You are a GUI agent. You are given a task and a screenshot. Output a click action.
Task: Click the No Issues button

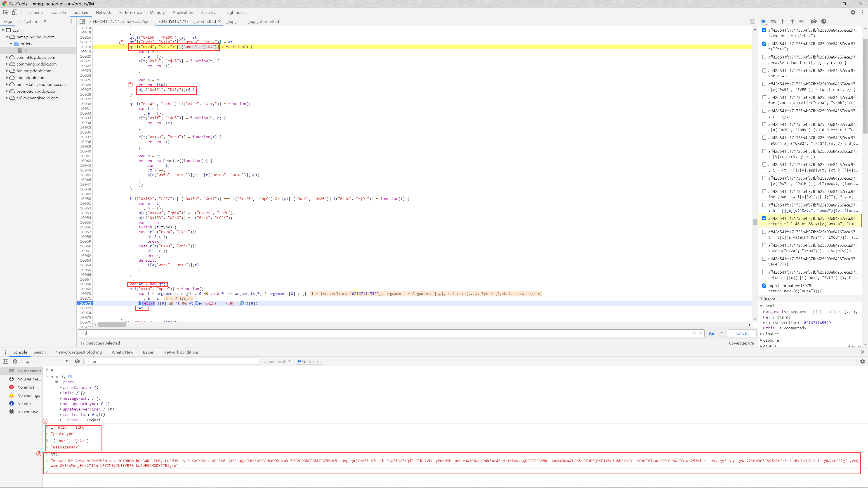pyautogui.click(x=309, y=361)
